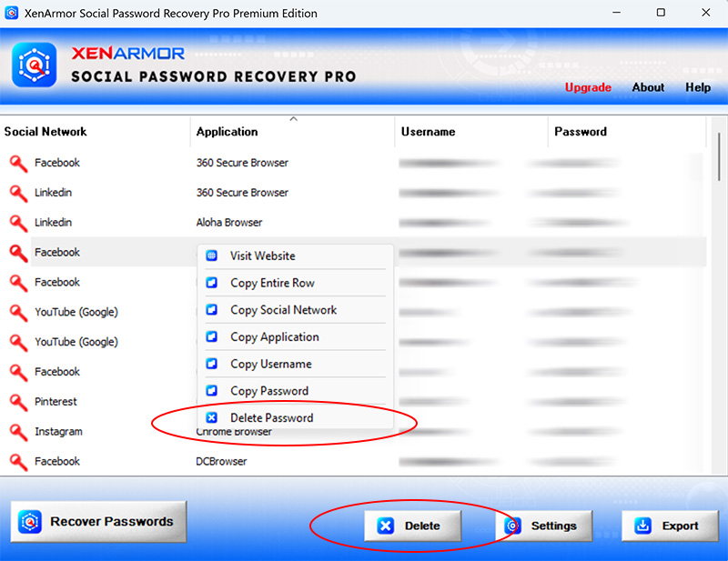Start recovery with the Recover Passwords button

[x=98, y=522]
